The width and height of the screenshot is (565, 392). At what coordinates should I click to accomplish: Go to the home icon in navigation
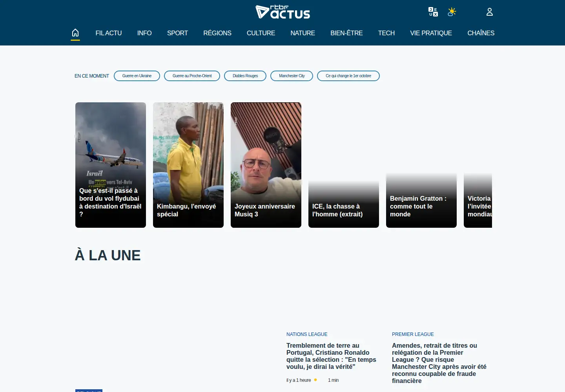(75, 33)
